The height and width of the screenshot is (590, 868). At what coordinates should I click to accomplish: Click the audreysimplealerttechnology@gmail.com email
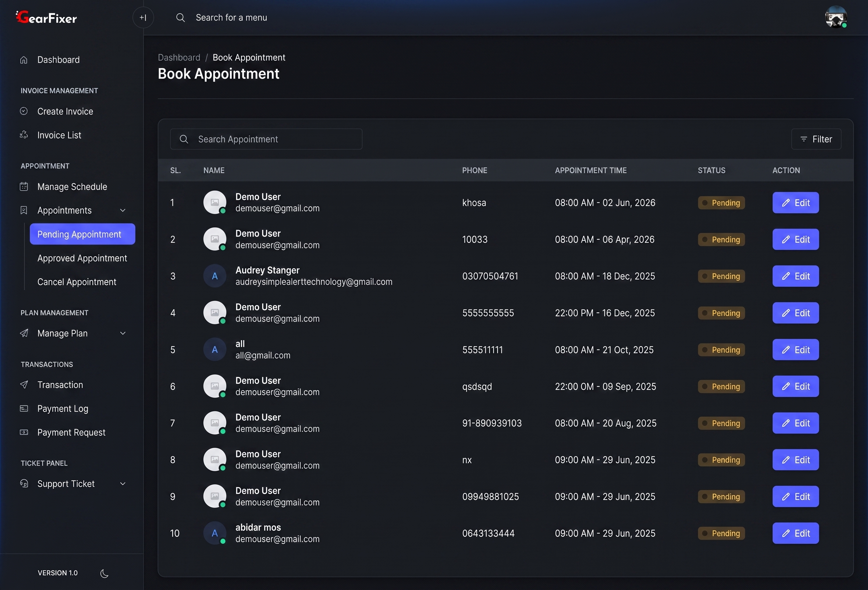pyautogui.click(x=314, y=282)
